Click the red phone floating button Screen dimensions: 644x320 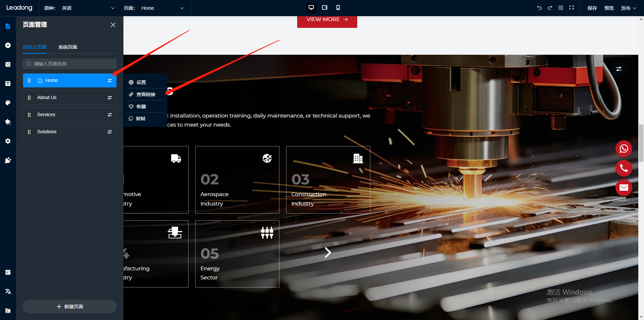(624, 168)
